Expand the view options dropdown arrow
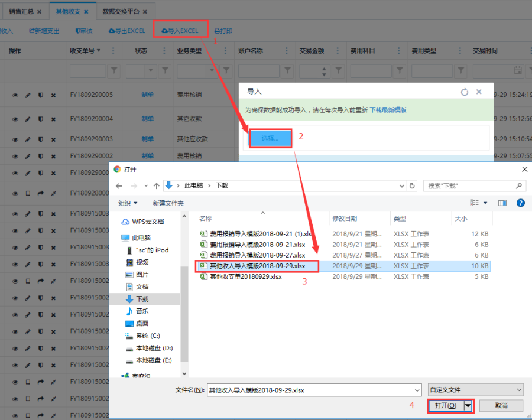 point(486,203)
